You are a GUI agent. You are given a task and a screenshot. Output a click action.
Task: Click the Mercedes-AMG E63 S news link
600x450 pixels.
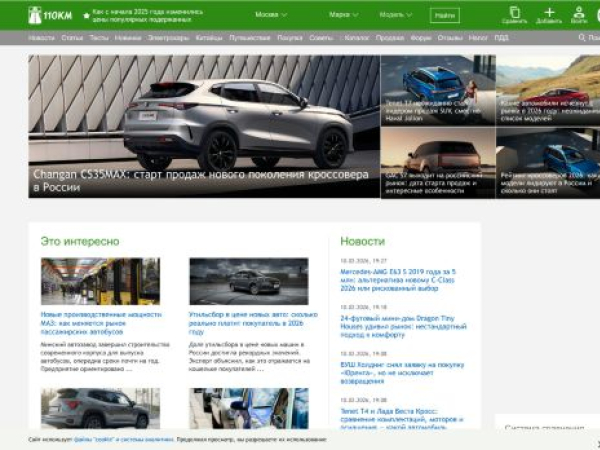pos(396,277)
